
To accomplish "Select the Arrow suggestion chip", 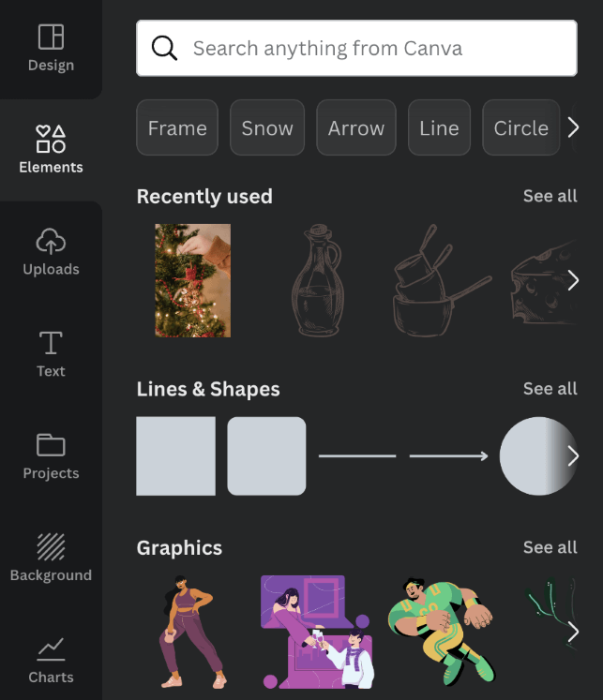I will click(356, 127).
